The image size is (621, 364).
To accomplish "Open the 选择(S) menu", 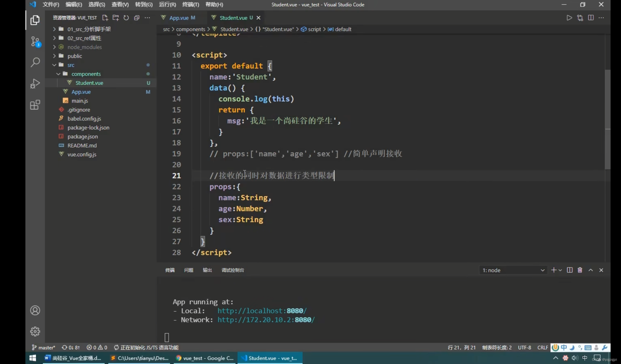I will pyautogui.click(x=97, y=5).
